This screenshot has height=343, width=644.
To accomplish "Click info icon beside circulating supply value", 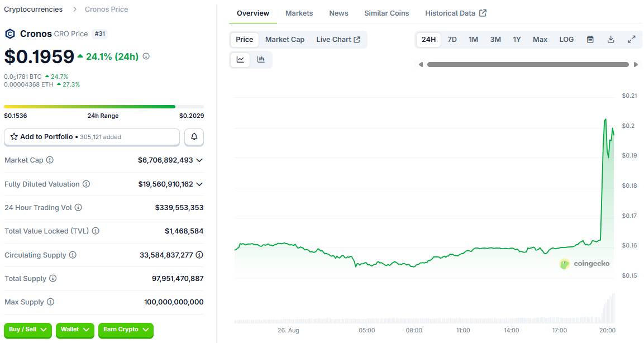I will (199, 255).
